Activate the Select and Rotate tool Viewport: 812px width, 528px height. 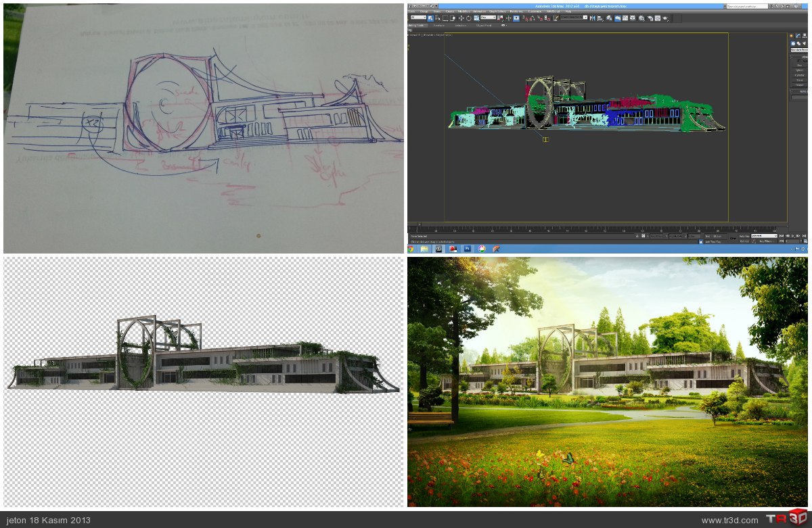pyautogui.click(x=469, y=18)
